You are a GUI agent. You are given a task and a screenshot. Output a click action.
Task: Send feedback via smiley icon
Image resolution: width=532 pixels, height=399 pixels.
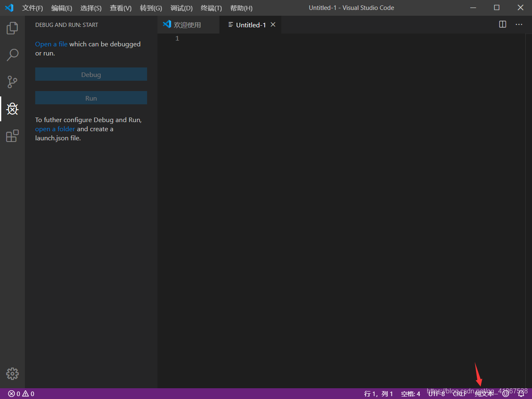[x=505, y=394]
